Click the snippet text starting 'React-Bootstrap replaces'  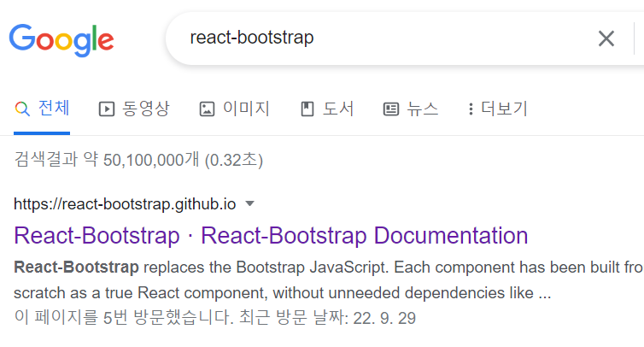[329, 280]
